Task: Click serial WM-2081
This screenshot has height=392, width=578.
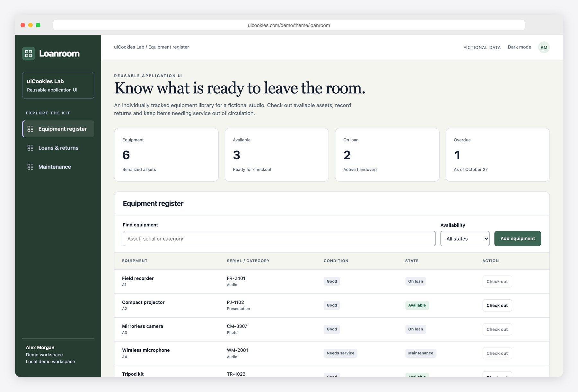Action: [237, 350]
